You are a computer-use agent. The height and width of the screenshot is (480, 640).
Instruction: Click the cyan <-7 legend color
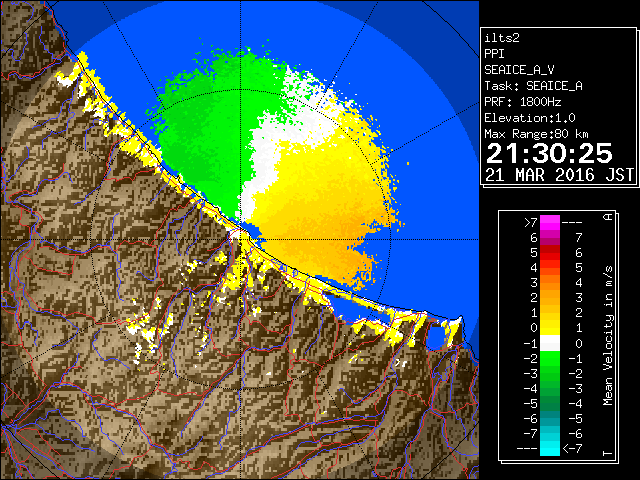click(x=550, y=448)
